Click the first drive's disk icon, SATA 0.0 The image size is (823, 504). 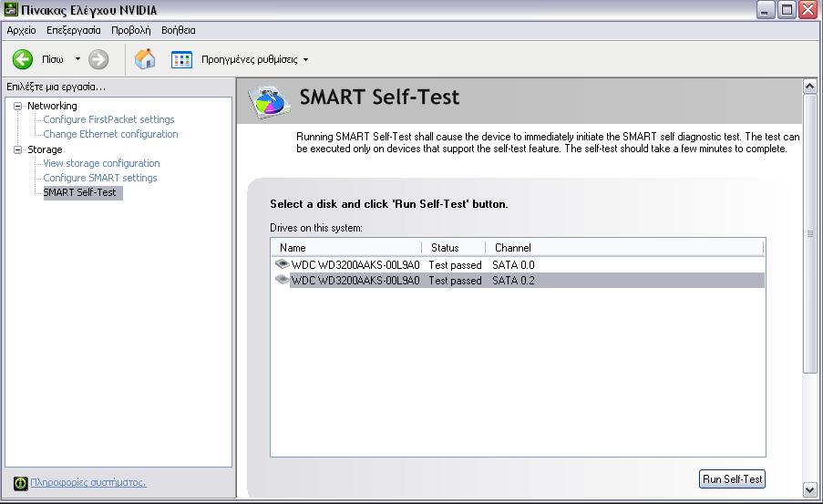pyautogui.click(x=283, y=263)
